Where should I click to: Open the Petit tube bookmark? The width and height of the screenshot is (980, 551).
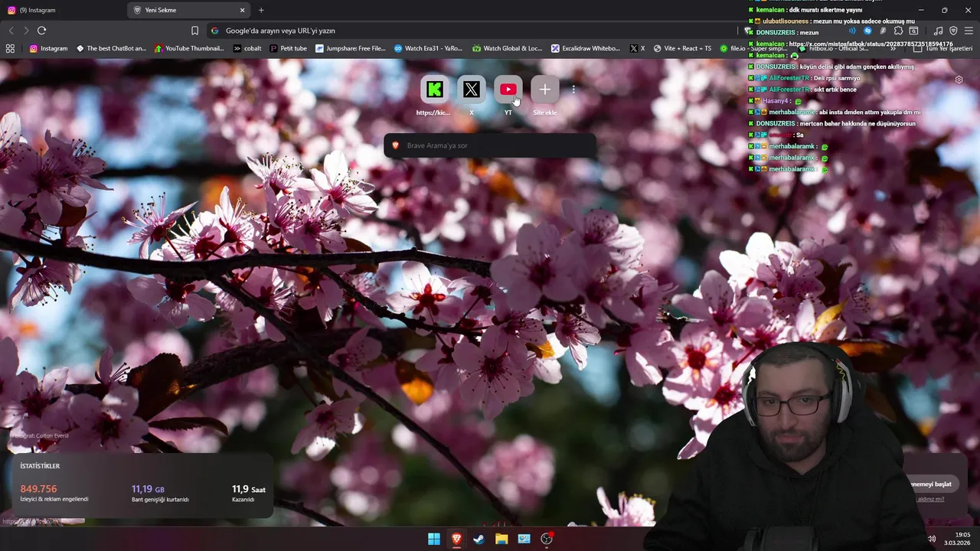point(289,48)
